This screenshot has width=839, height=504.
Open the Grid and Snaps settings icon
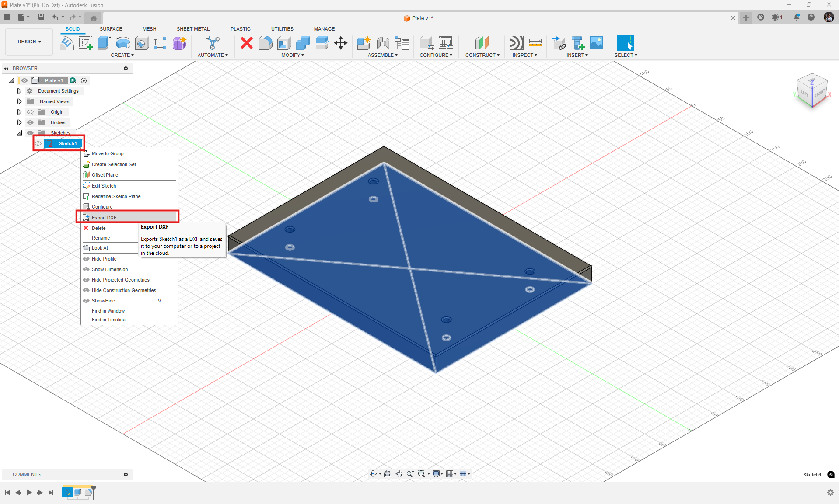(x=451, y=474)
